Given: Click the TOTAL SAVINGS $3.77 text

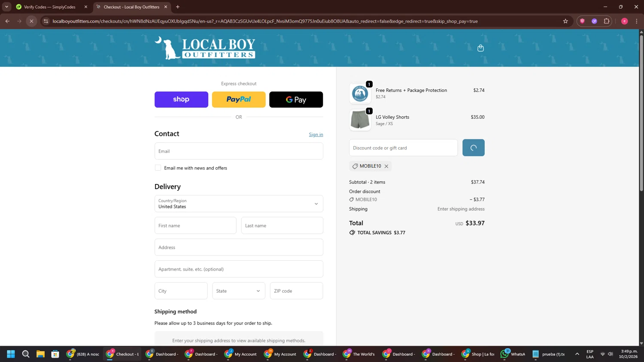Looking at the screenshot, I should click(x=377, y=232).
